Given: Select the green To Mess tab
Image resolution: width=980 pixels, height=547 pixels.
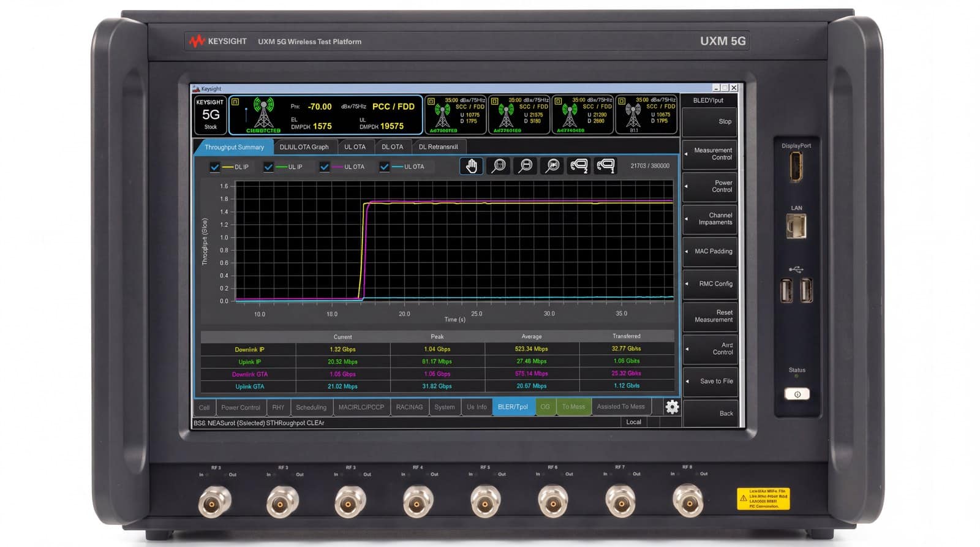Looking at the screenshot, I should 573,407.
